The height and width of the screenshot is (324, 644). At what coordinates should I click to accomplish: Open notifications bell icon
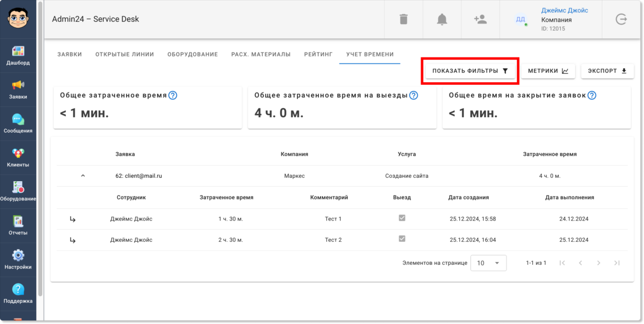(x=442, y=20)
